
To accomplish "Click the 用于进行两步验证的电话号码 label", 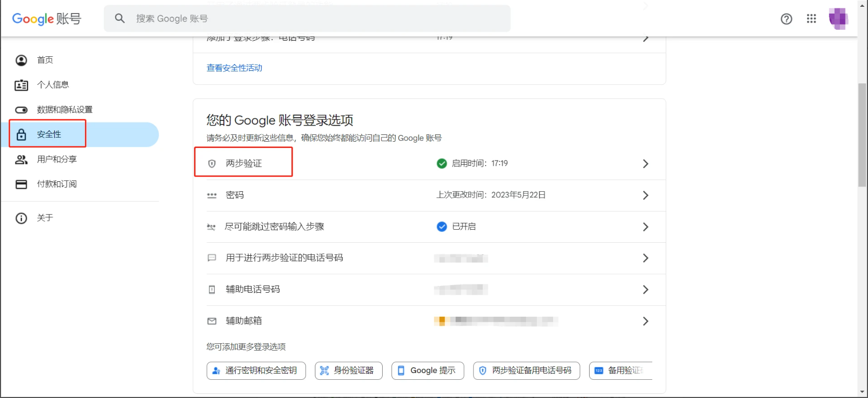I will pos(284,258).
